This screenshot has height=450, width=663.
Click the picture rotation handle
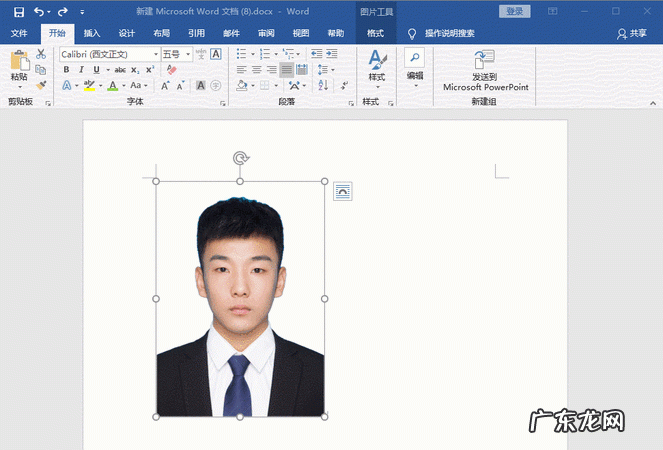[240, 158]
